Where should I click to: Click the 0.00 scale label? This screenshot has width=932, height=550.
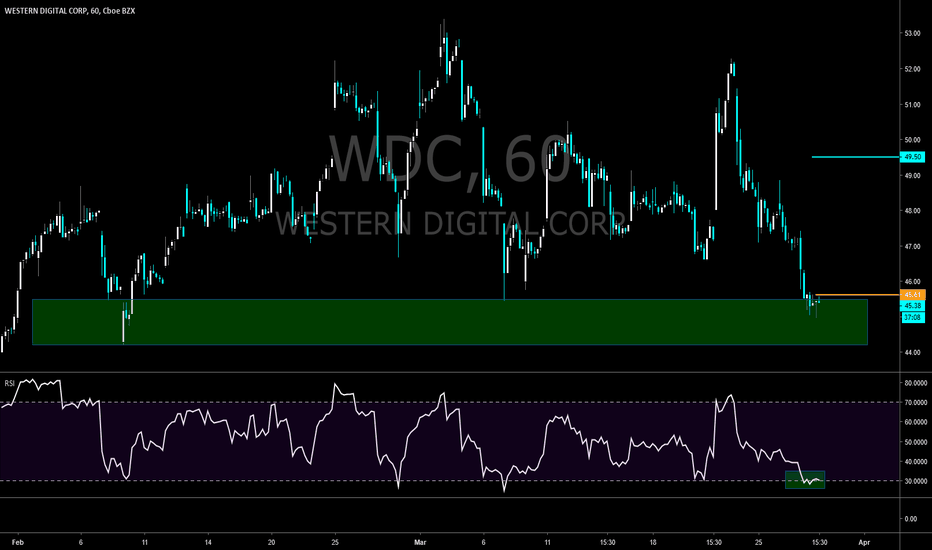[x=911, y=519]
